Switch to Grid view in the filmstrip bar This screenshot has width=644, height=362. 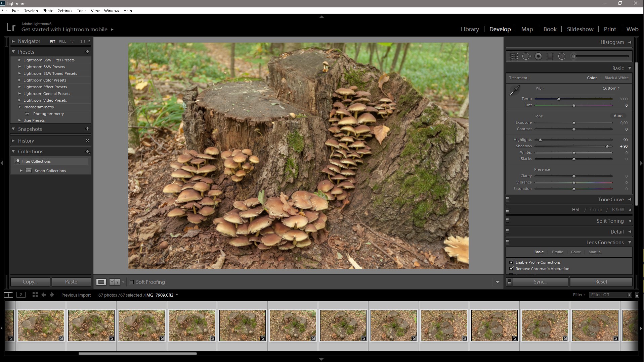35,295
